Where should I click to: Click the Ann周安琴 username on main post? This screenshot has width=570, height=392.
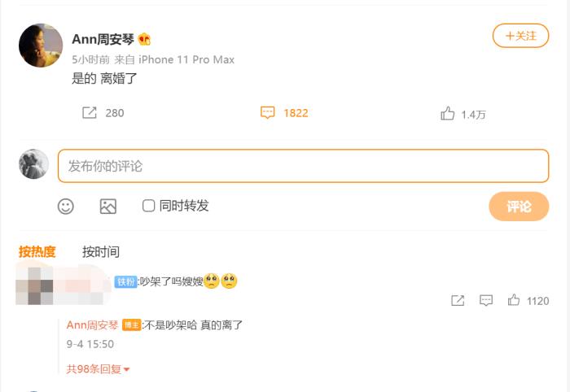point(103,39)
